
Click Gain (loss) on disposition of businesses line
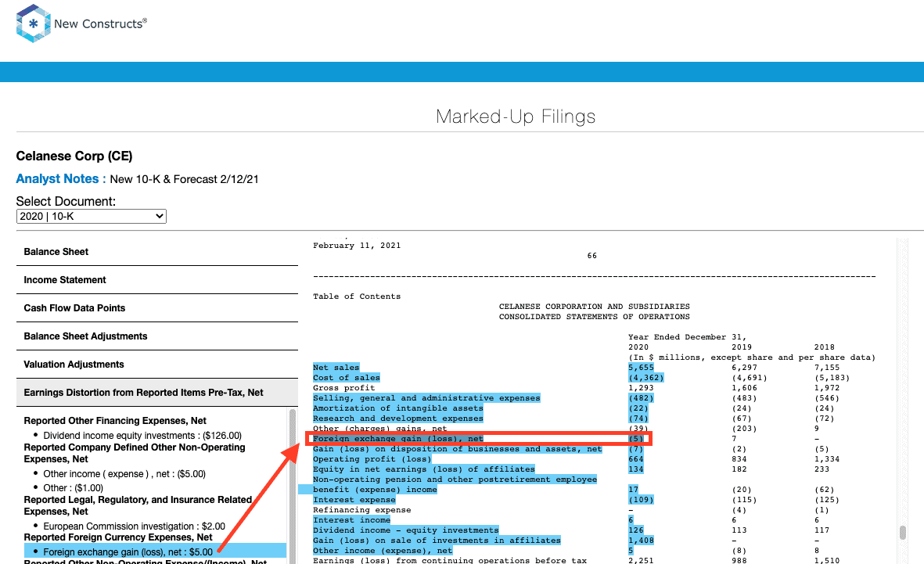tap(457, 449)
